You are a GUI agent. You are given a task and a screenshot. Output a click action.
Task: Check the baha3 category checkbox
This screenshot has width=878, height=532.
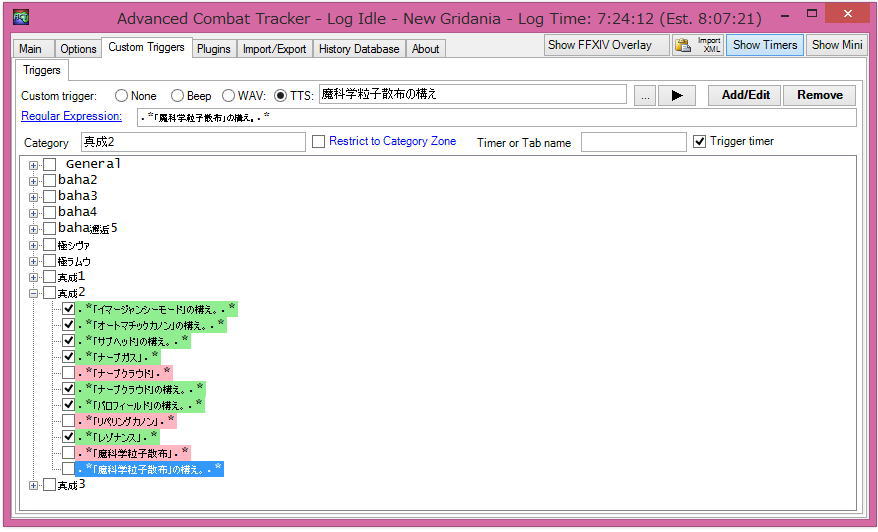(x=50, y=197)
